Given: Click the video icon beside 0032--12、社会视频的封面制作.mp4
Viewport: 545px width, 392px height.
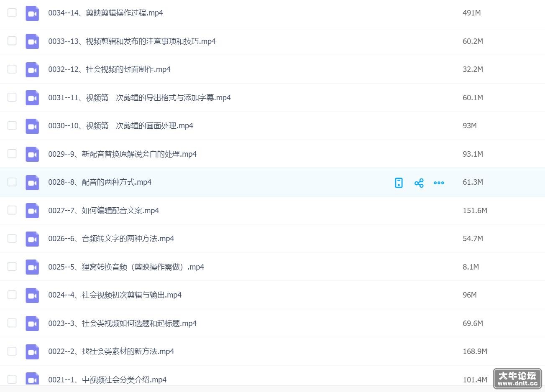Looking at the screenshot, I should 32,70.
